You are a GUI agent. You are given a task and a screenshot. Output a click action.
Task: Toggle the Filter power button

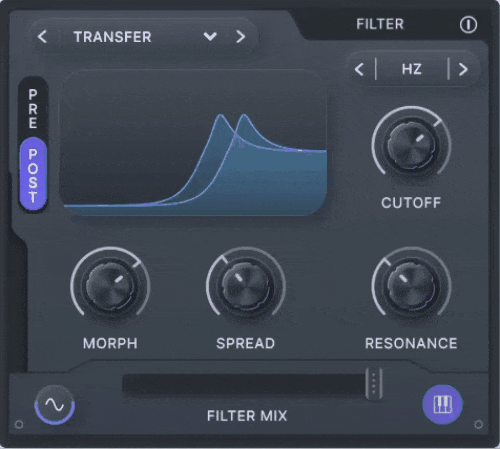[x=468, y=25]
